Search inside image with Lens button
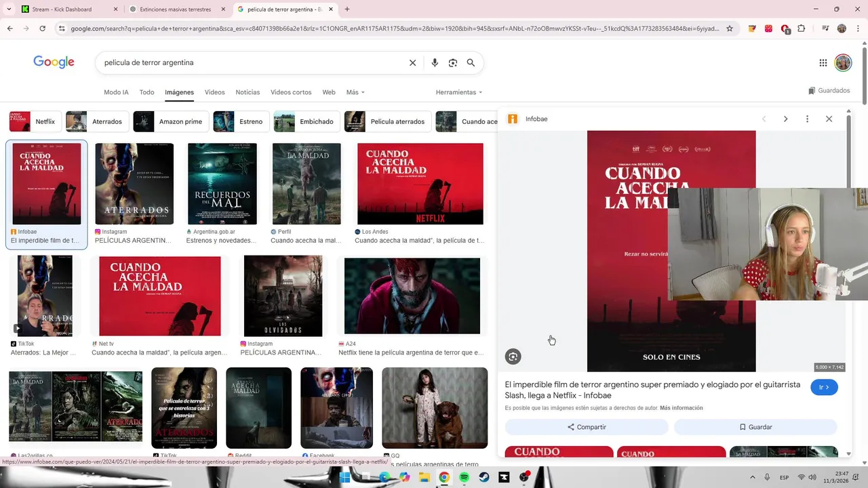 click(513, 357)
